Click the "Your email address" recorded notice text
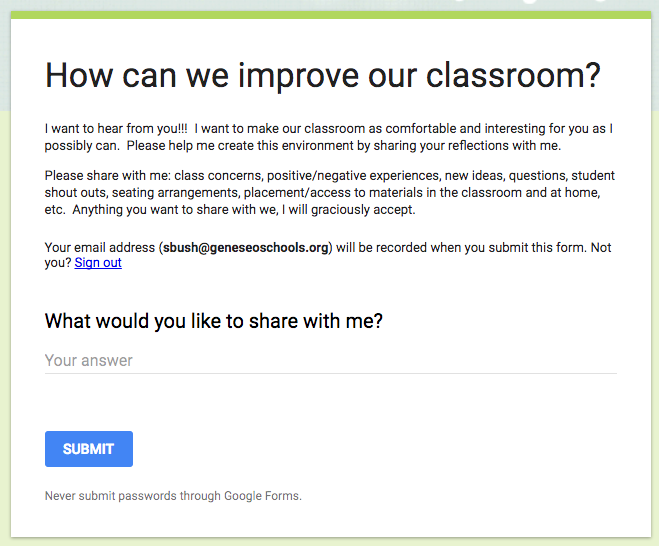 [100, 248]
